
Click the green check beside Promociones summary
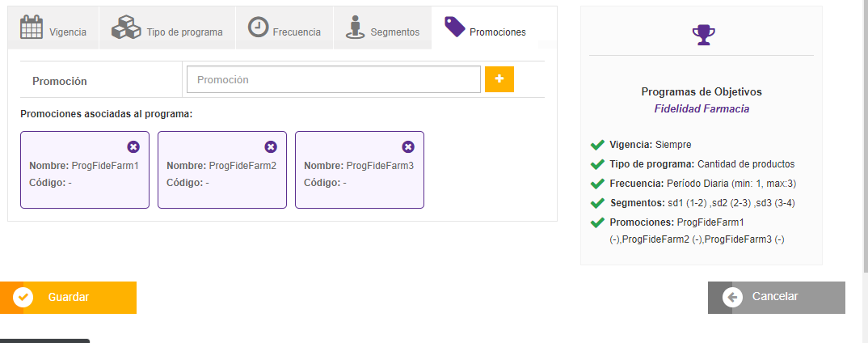[x=597, y=222]
